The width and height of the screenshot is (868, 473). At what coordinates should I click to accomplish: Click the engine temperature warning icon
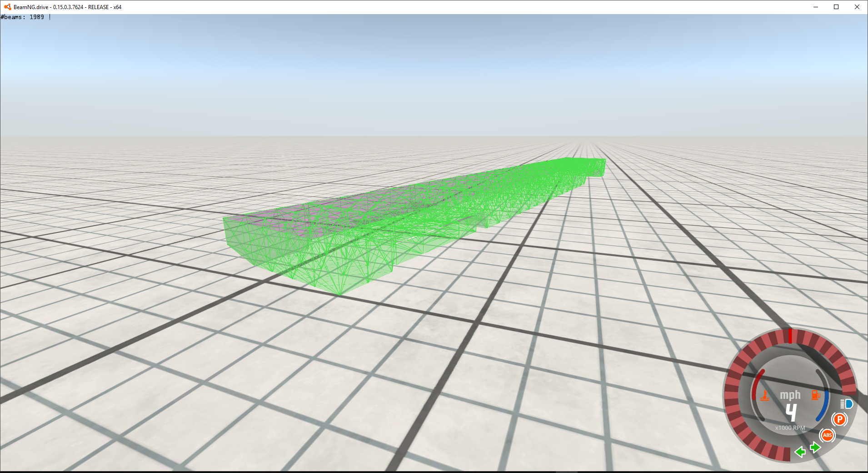tap(765, 395)
